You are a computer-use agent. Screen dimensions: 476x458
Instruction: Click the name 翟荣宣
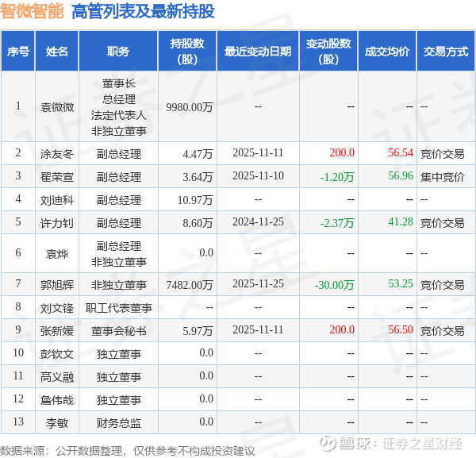(x=57, y=177)
